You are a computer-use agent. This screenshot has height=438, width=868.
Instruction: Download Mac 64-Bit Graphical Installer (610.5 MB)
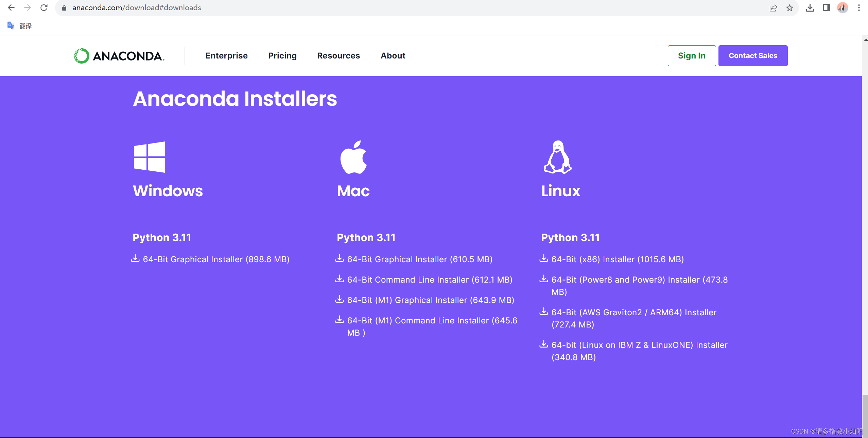point(420,259)
